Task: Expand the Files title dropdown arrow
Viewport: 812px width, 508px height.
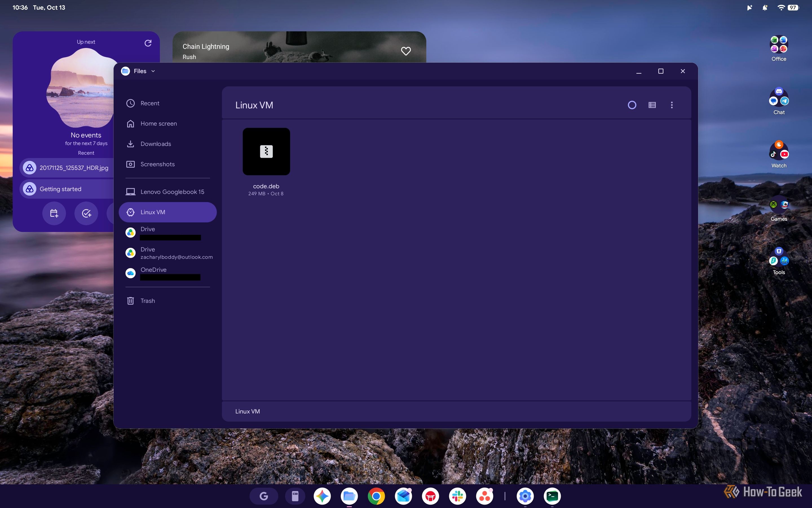Action: coord(153,71)
